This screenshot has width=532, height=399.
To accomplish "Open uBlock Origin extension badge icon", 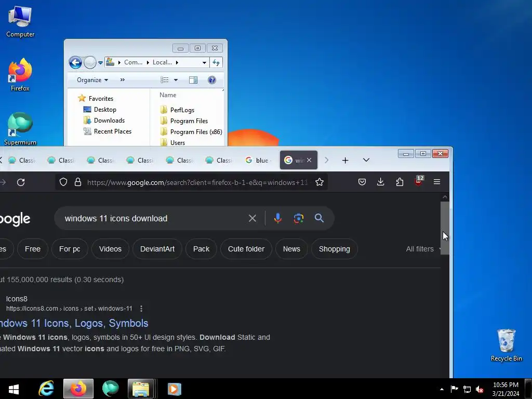I will click(418, 181).
